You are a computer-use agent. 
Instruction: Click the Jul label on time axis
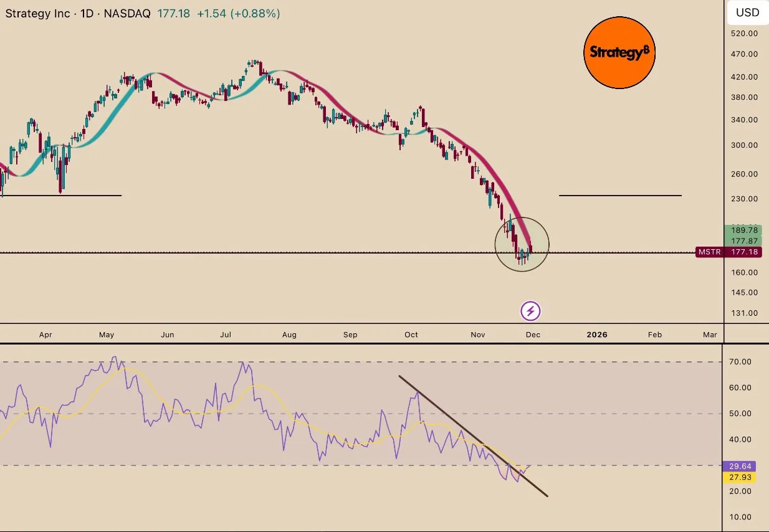click(x=225, y=335)
